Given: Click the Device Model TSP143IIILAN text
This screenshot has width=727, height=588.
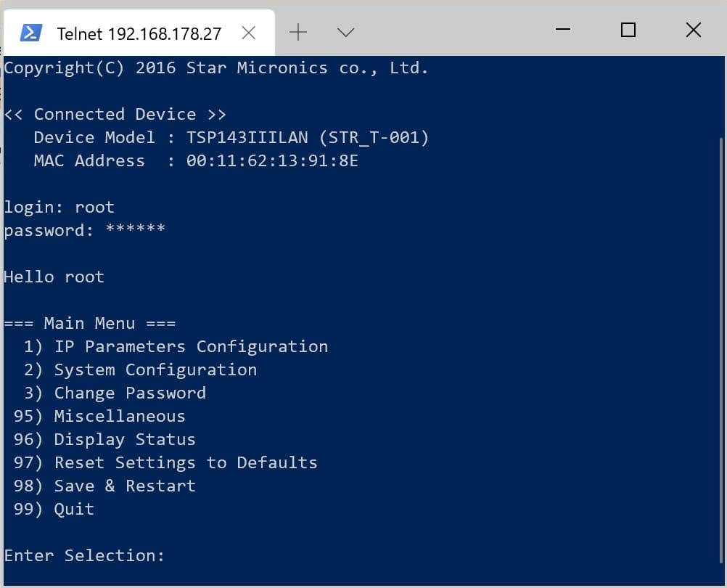Looking at the screenshot, I should pos(247,137).
